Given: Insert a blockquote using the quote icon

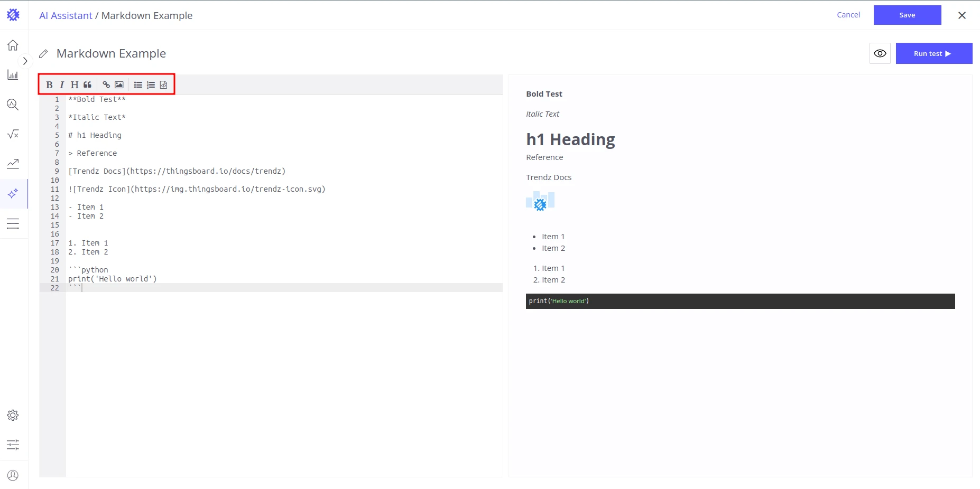Looking at the screenshot, I should coord(87,84).
